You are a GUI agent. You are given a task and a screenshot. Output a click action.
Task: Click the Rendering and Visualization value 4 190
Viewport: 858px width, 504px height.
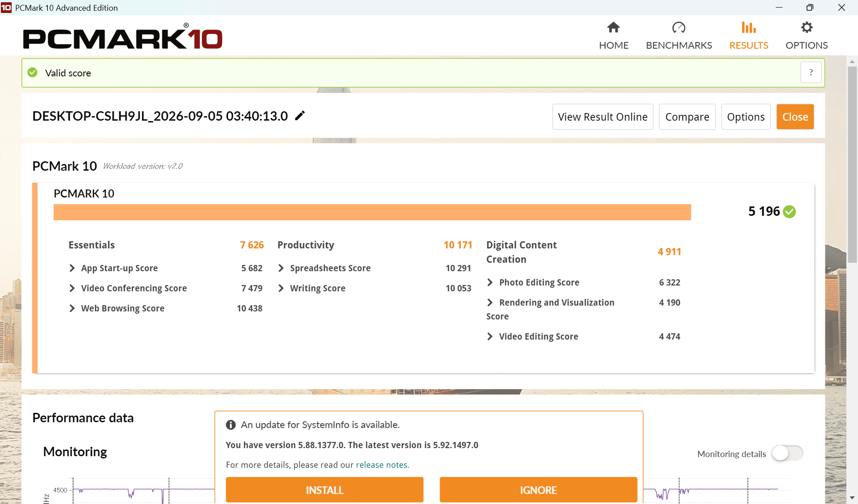tap(669, 302)
